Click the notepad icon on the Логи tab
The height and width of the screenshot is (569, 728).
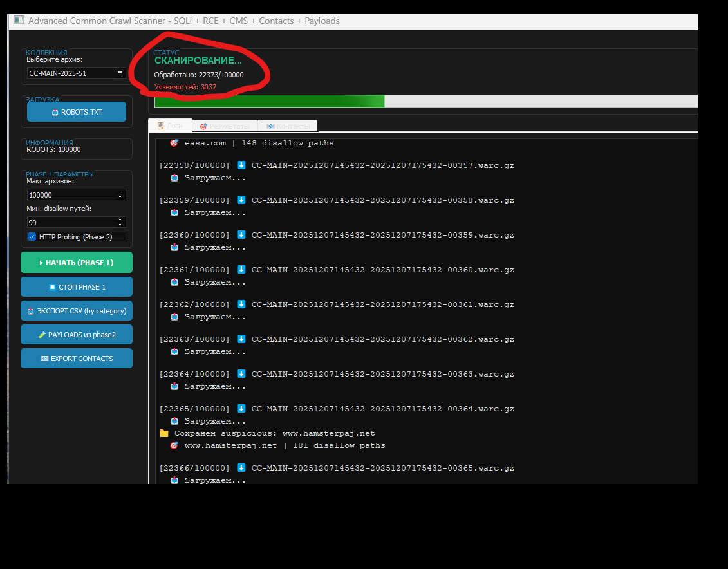pos(161,126)
